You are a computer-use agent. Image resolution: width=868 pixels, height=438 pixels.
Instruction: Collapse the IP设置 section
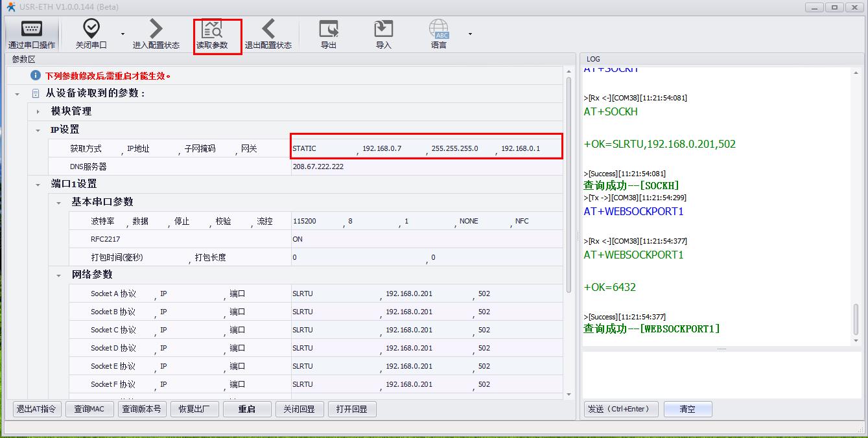(38, 130)
